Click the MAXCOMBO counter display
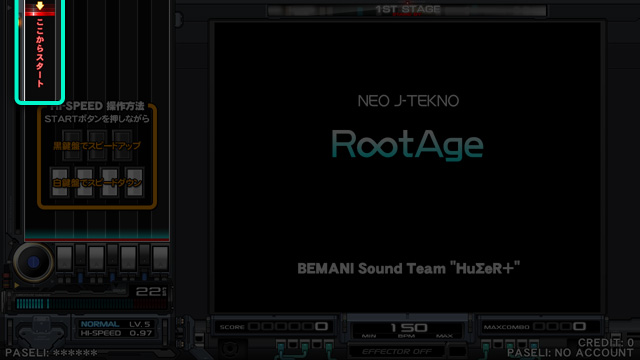 539,327
